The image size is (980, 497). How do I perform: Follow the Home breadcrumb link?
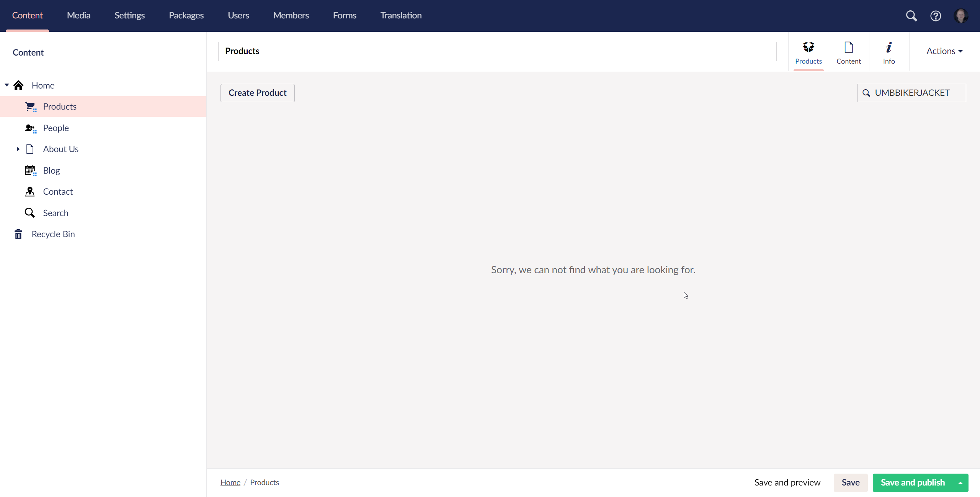click(x=230, y=482)
